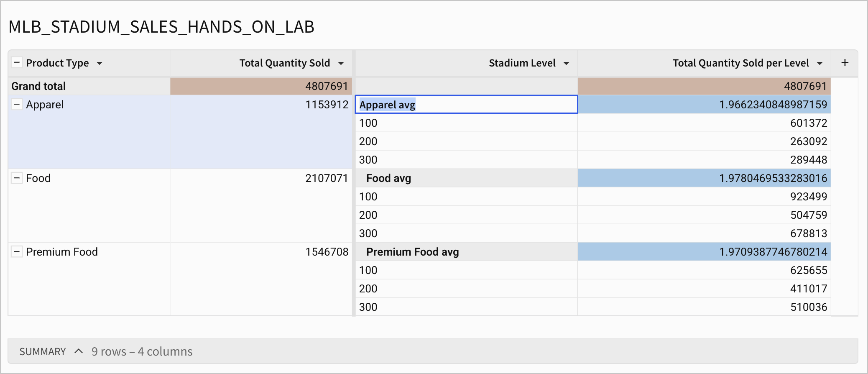This screenshot has width=868, height=374.
Task: Collapse all using Product Type header minus icon
Action: click(17, 63)
